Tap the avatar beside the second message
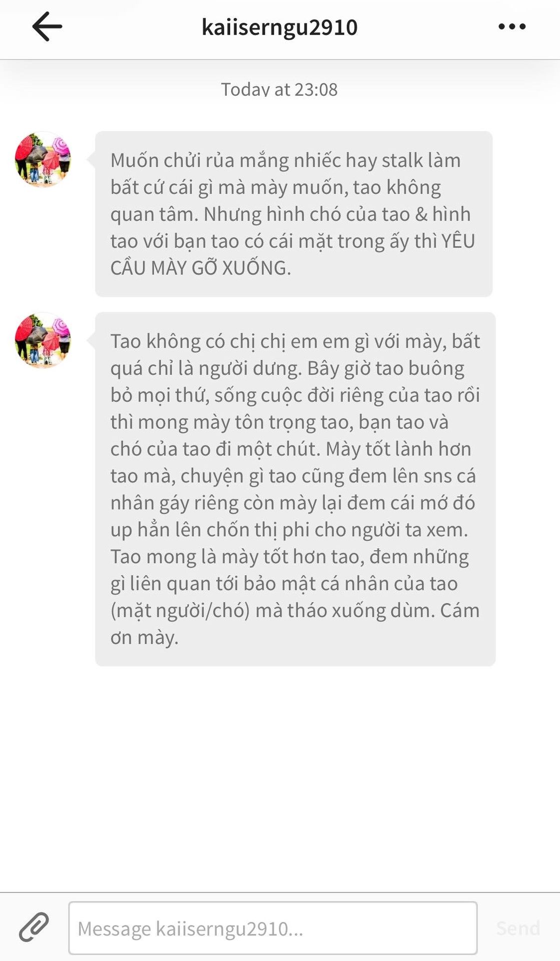The width and height of the screenshot is (560, 961). (x=43, y=340)
